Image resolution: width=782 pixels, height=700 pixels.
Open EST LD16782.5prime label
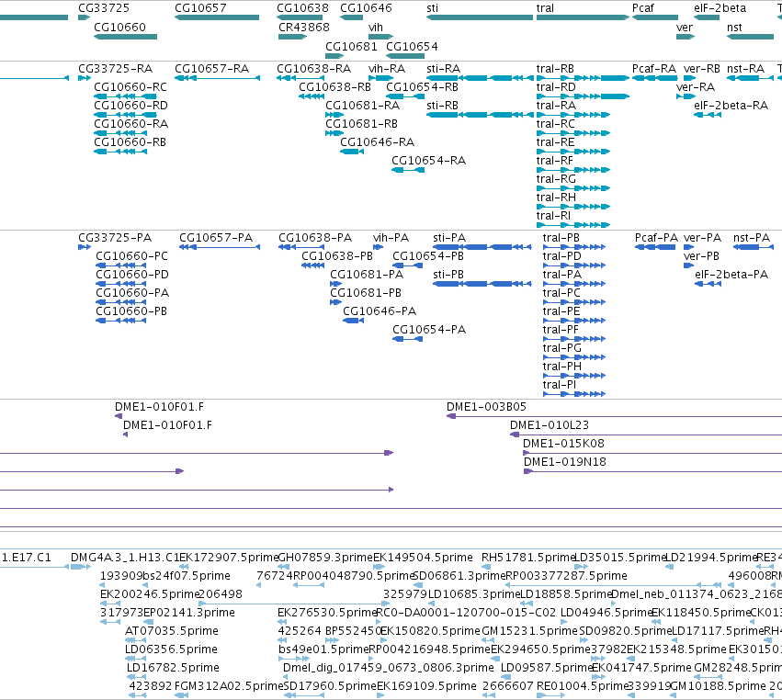[173, 668]
